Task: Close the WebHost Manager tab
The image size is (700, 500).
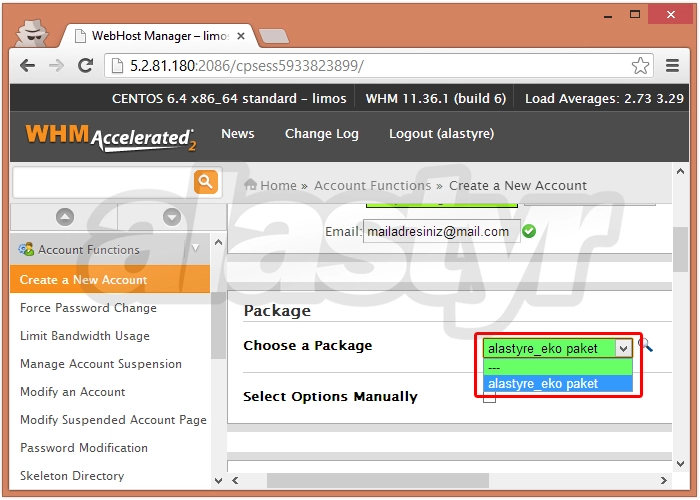Action: 241,36
